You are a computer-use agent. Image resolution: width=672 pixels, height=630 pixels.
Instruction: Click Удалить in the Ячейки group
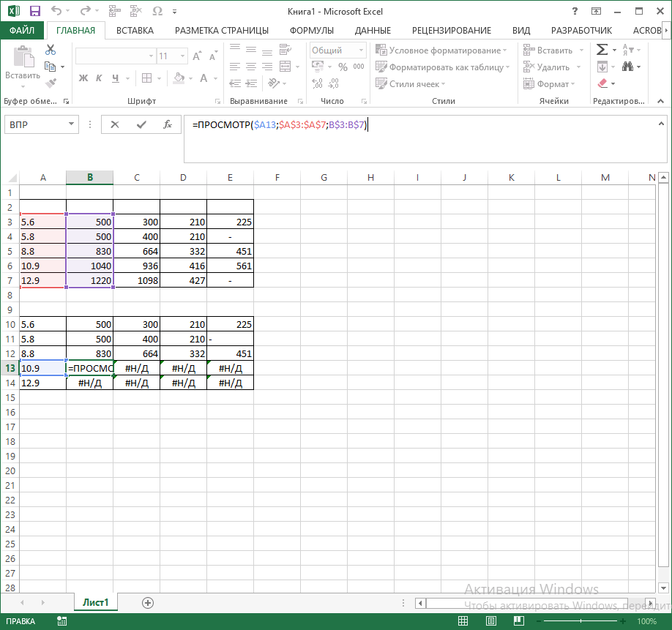point(546,67)
